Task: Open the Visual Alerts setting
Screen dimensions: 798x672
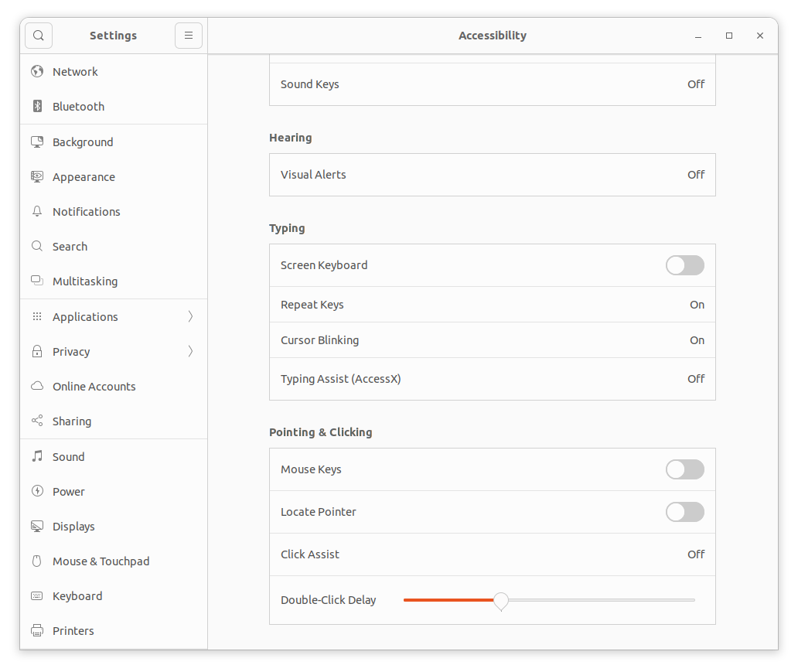Action: point(492,175)
